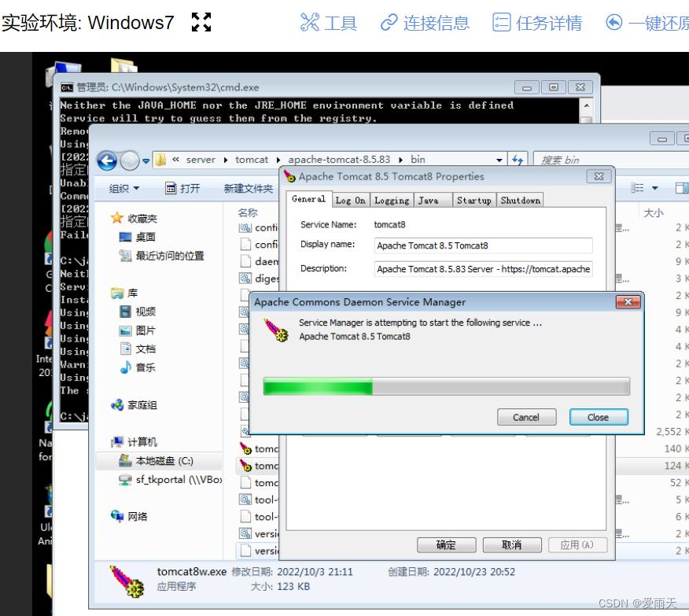Click the Explorer back navigation arrow
Viewport: 689px width, 616px height.
(107, 160)
